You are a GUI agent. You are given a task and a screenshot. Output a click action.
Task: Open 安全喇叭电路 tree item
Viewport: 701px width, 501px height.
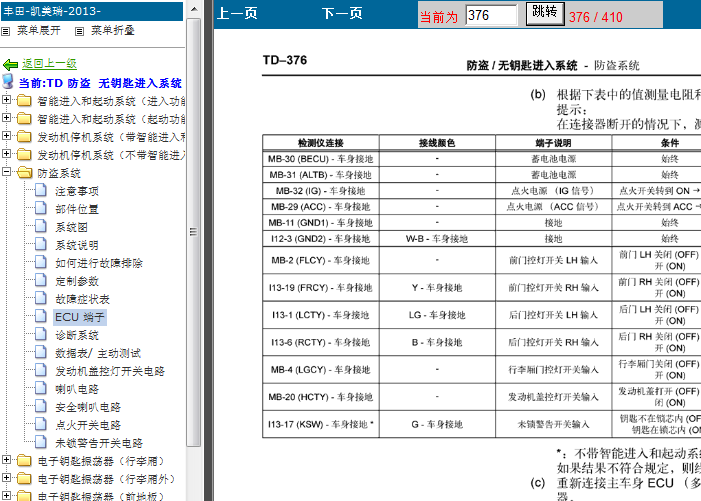(88, 408)
